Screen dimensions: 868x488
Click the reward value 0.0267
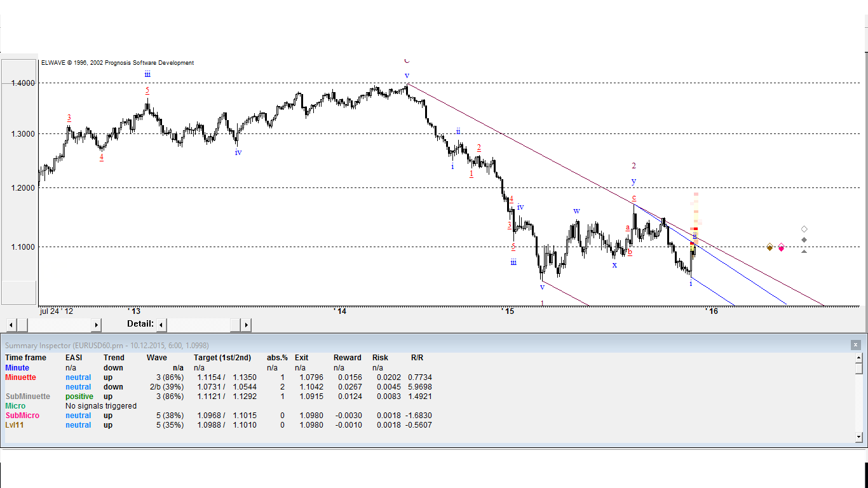tap(349, 387)
